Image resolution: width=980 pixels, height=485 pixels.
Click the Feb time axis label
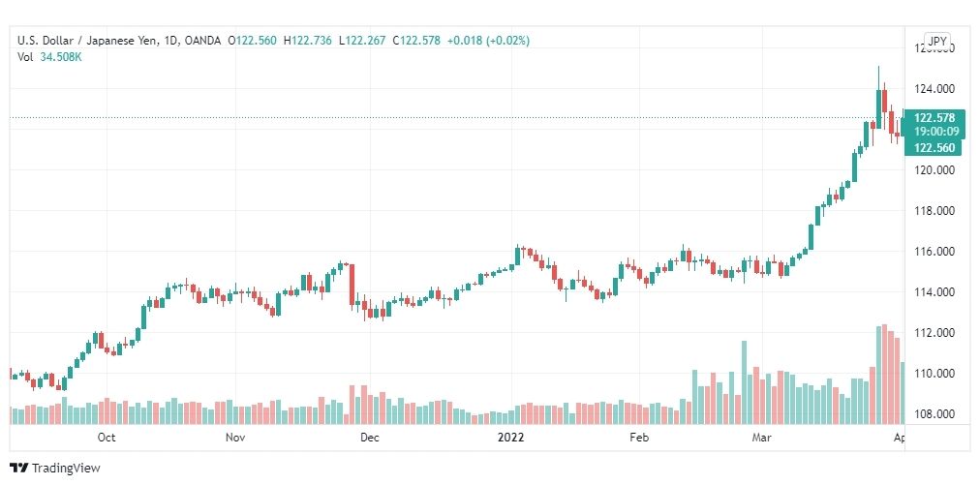pyautogui.click(x=639, y=437)
